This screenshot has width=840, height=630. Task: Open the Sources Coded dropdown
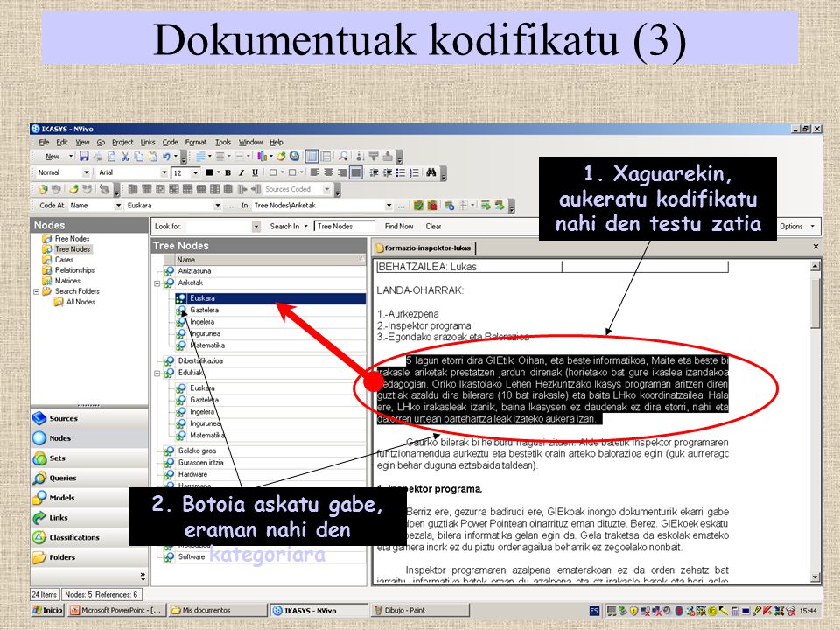tap(326, 189)
